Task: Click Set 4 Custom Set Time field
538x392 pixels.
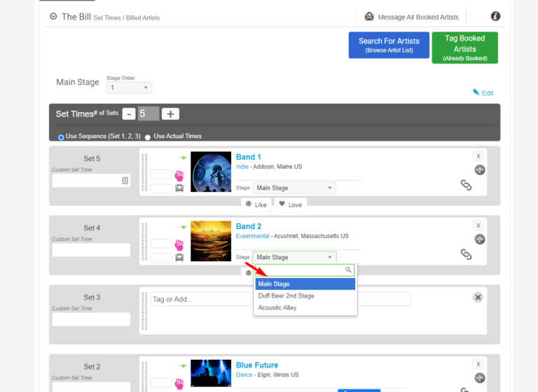Action: [x=91, y=250]
